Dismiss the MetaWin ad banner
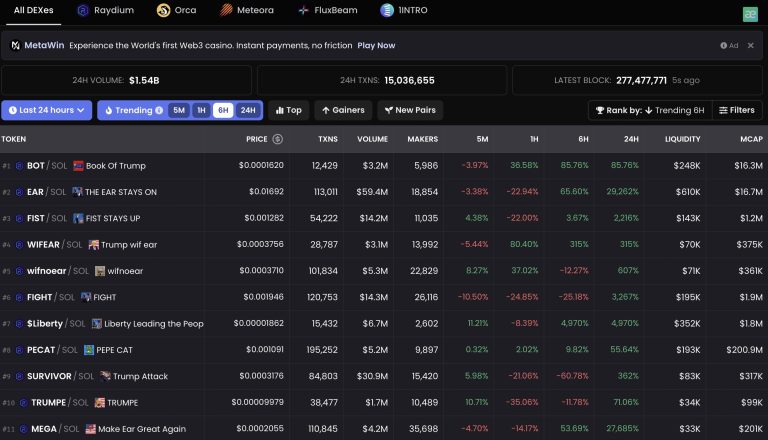 pos(750,46)
